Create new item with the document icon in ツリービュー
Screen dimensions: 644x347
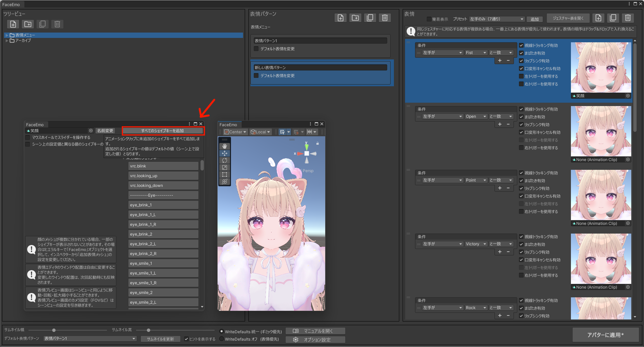13,24
